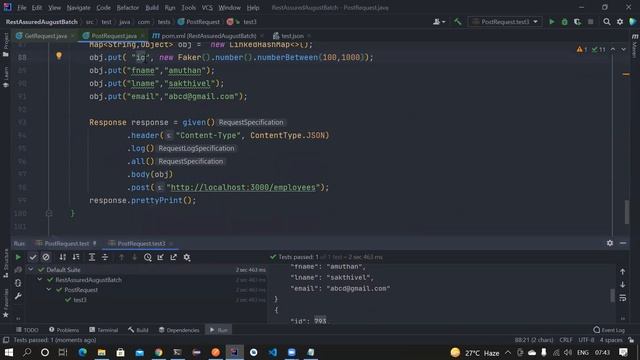This screenshot has width=640, height=360.
Task: Open the Terminal tool window
Action: [103, 330]
